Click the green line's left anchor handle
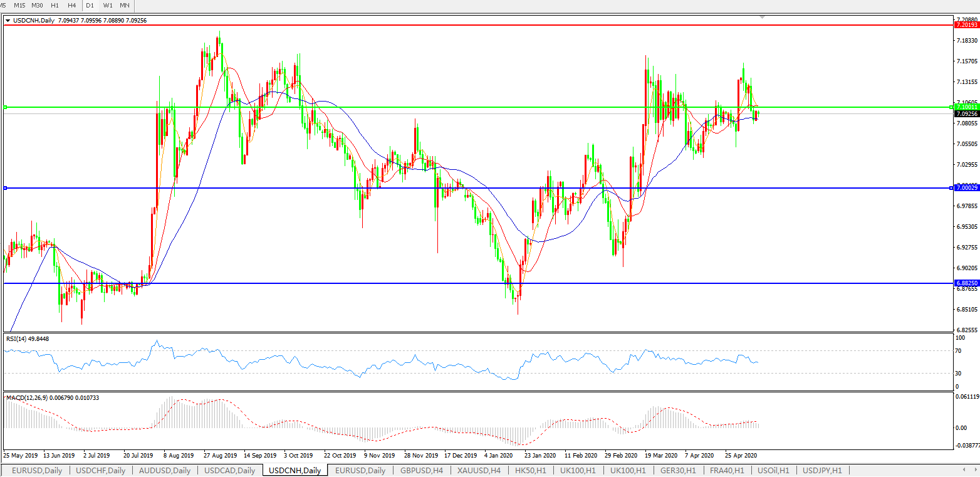This screenshot has height=477, width=980. tap(5, 107)
